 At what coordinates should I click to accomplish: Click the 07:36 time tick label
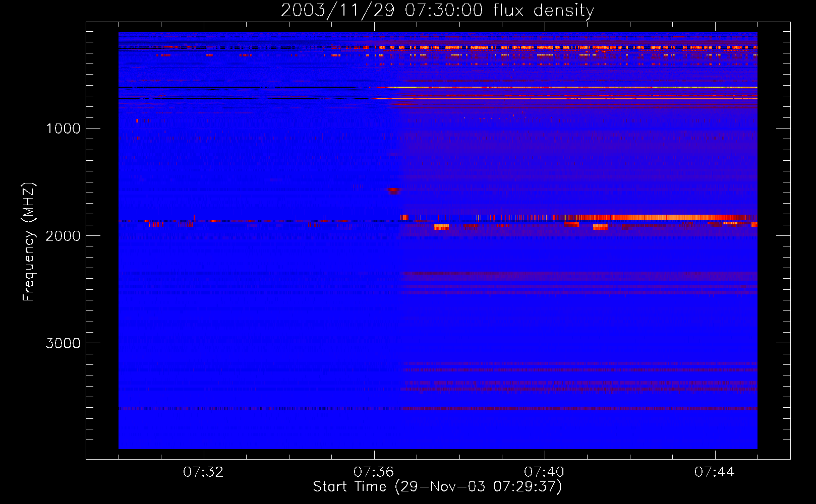pos(374,472)
